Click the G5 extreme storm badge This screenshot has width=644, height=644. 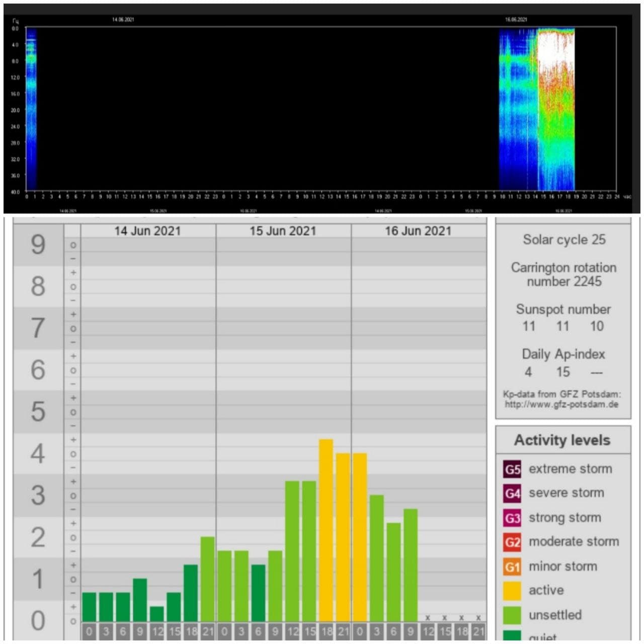click(512, 469)
